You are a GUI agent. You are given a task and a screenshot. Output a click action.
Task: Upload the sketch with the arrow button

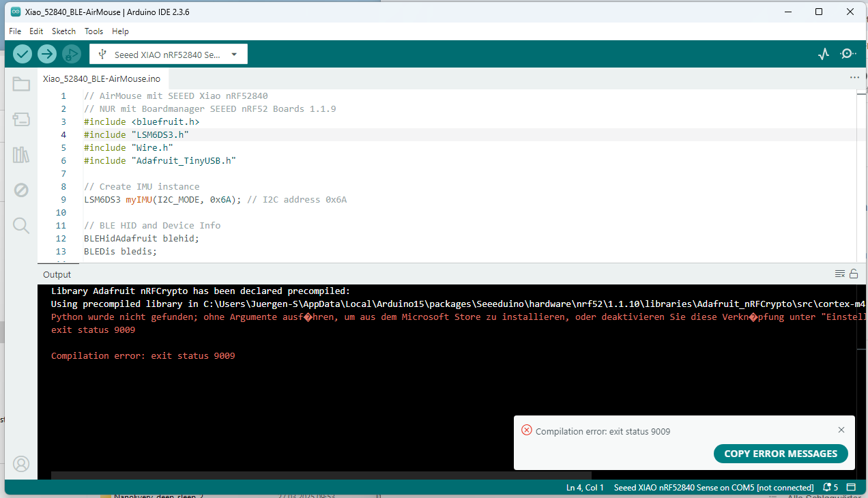[47, 54]
